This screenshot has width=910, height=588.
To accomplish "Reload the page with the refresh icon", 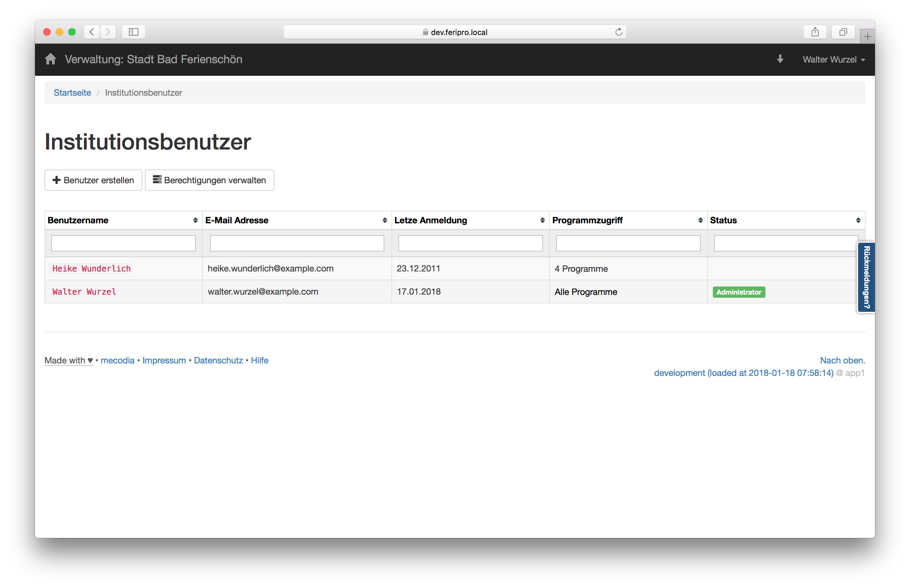I will pos(619,32).
